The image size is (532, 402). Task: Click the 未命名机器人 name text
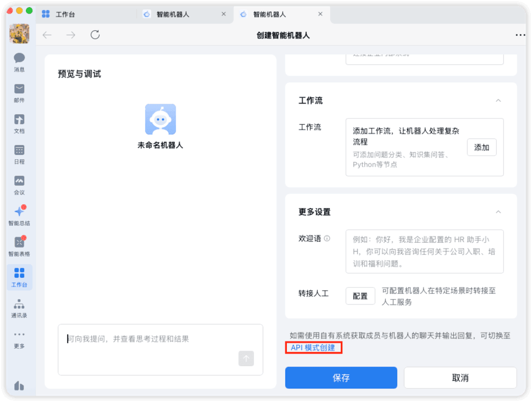point(160,145)
